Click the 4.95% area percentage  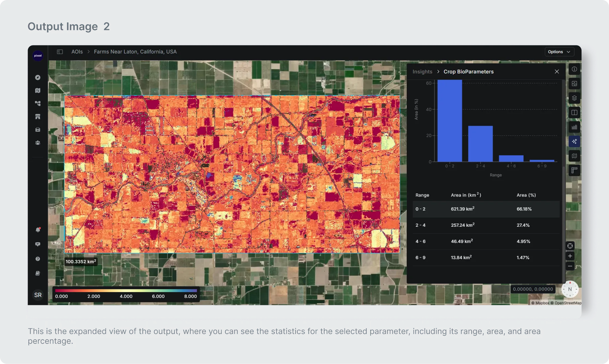pos(523,241)
